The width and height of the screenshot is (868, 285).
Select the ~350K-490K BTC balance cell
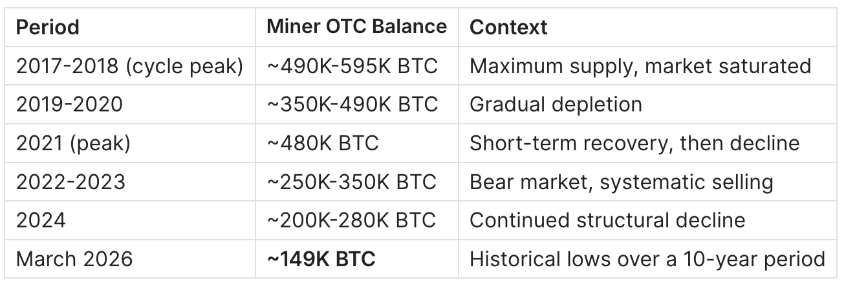352,104
